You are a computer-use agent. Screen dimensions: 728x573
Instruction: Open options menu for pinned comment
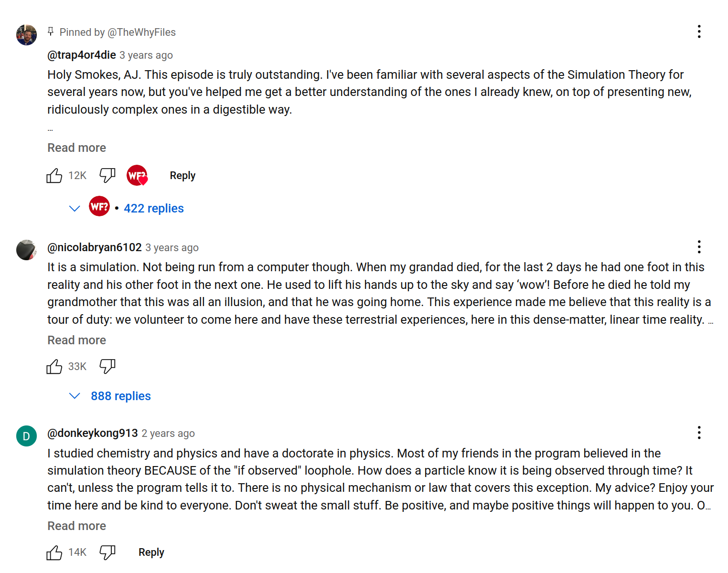tap(699, 32)
